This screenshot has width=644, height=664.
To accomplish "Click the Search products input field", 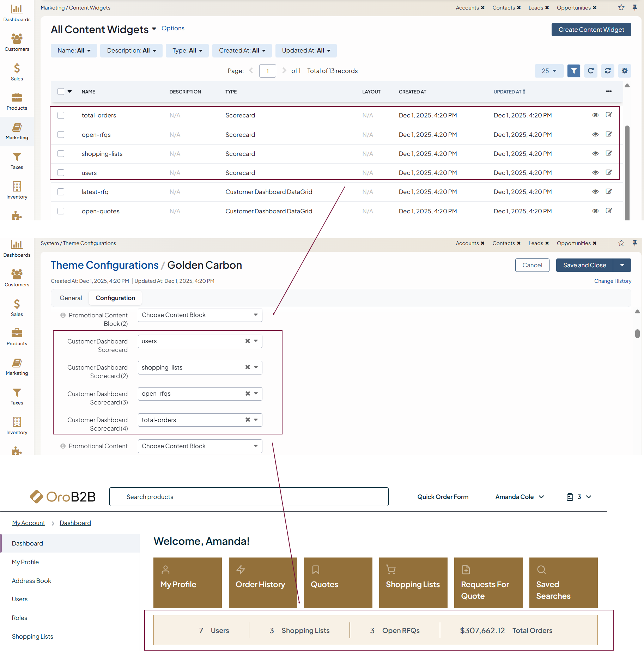I will tap(249, 497).
